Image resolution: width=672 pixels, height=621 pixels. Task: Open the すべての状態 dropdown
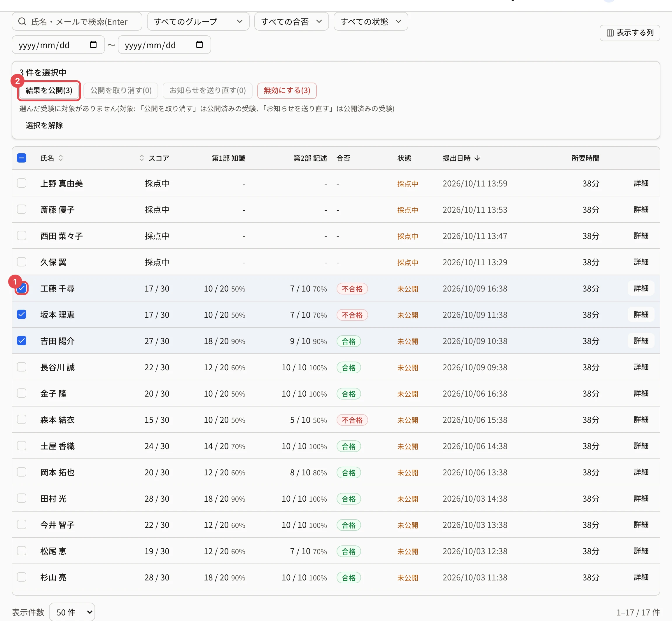[x=371, y=22]
